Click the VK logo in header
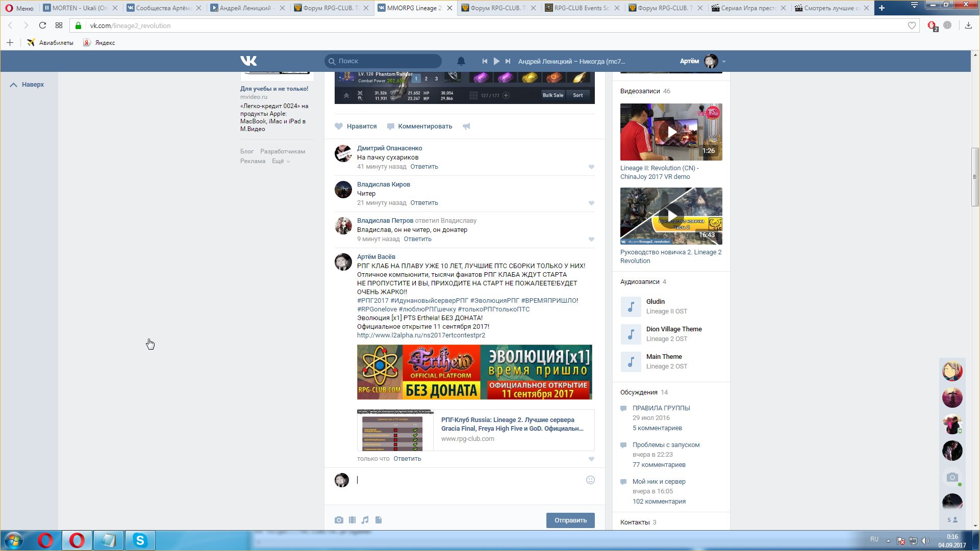The image size is (980, 551). pos(248,61)
